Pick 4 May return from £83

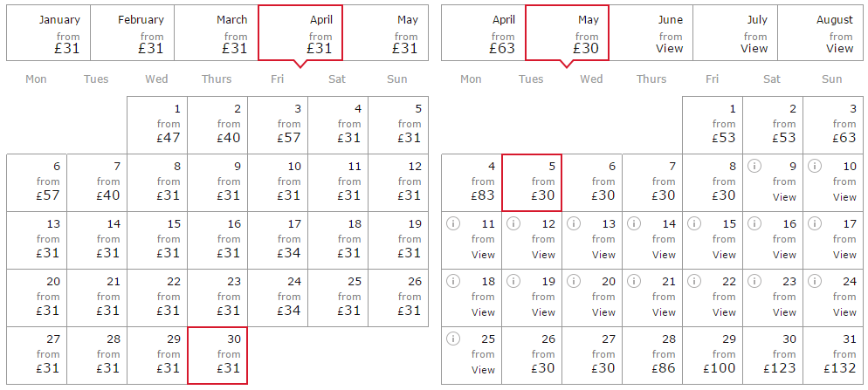[472, 182]
